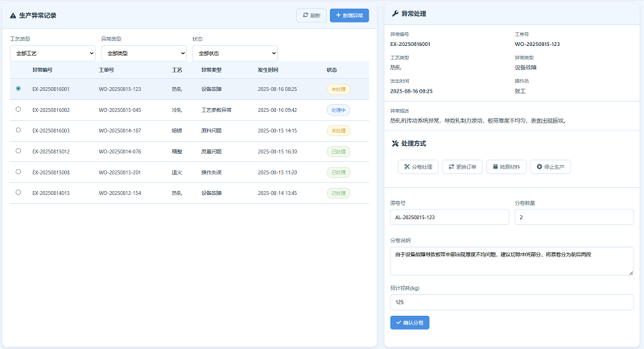The height and width of the screenshot is (349, 644).
Task: Select radio button for EX-20250814015
Action: click(x=19, y=193)
